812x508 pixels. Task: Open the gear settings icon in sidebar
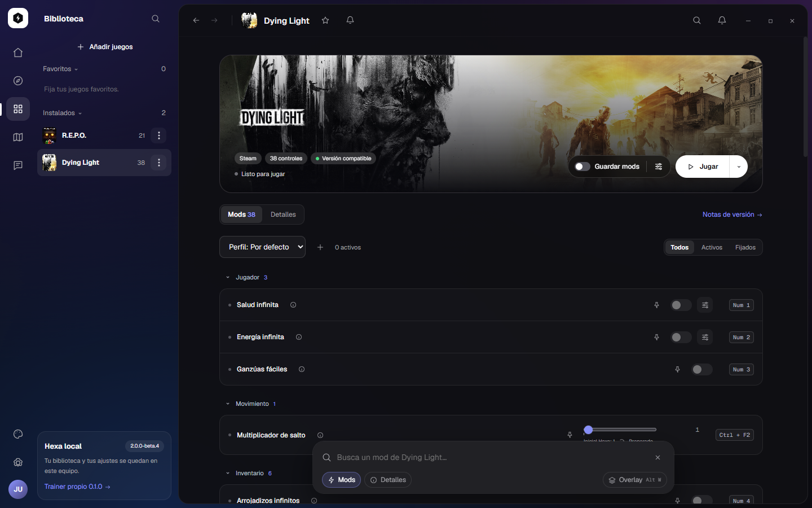18,462
